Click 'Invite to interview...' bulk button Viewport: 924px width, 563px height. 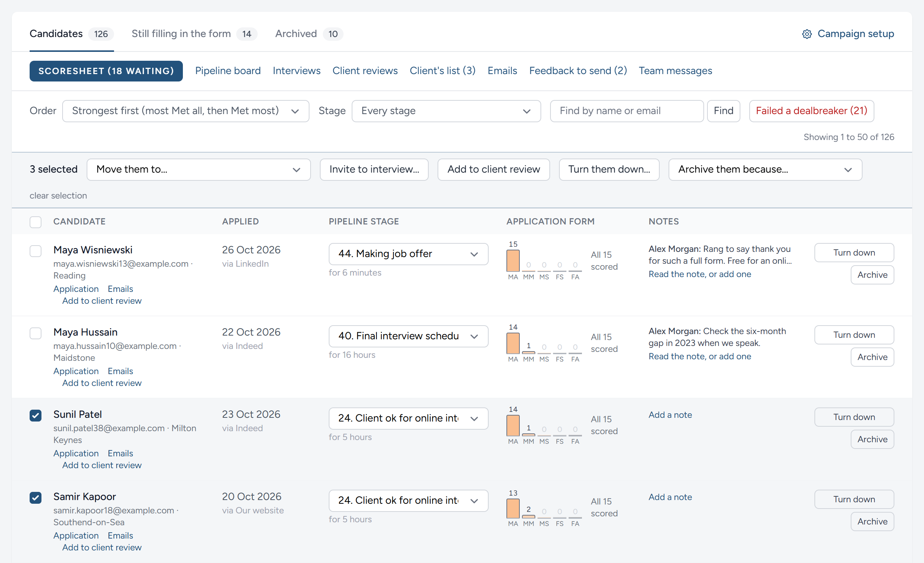[374, 169]
